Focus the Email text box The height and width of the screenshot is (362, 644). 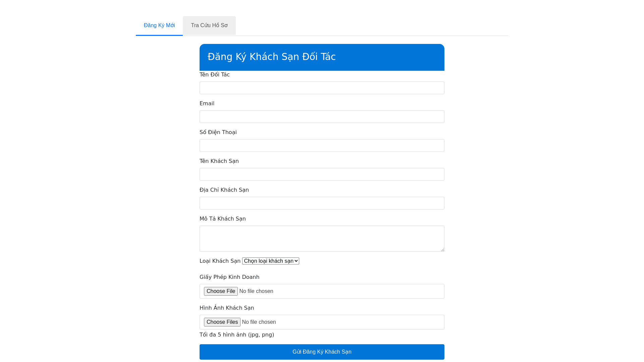[322, 117]
